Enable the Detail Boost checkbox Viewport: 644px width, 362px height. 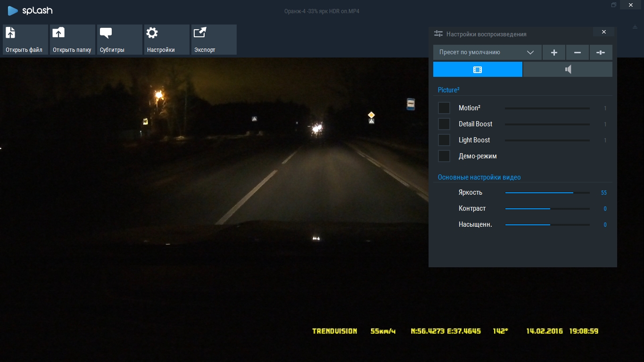pos(444,124)
